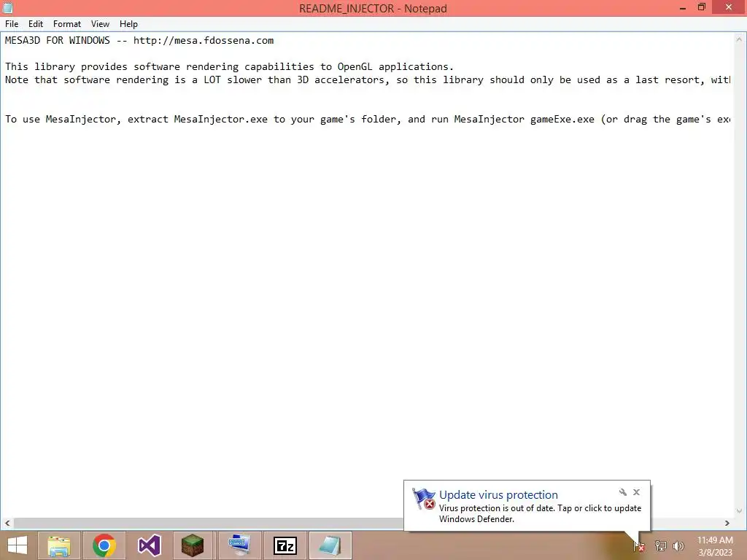Viewport: 747px width, 560px height.
Task: Open the volume speaker tray icon
Action: [678, 546]
